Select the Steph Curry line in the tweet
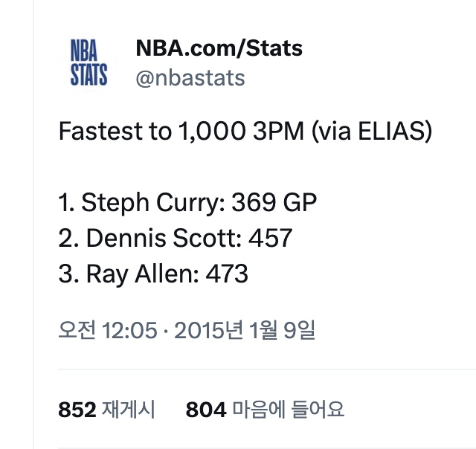 (x=187, y=202)
